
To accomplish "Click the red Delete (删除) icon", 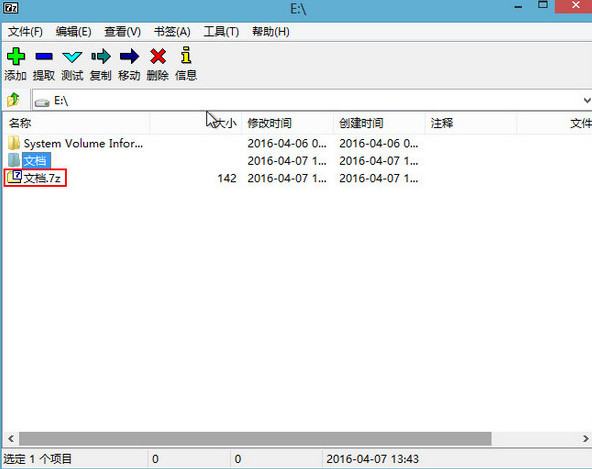I will coord(158,57).
